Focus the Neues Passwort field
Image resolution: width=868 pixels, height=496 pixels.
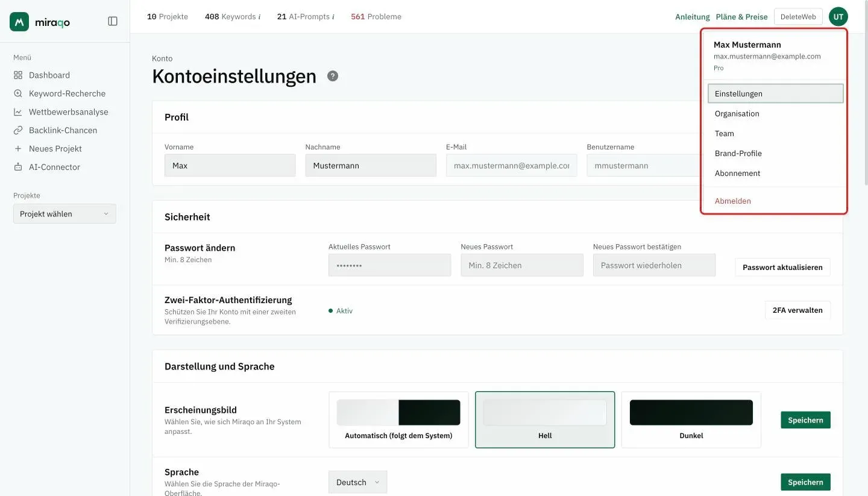(522, 265)
